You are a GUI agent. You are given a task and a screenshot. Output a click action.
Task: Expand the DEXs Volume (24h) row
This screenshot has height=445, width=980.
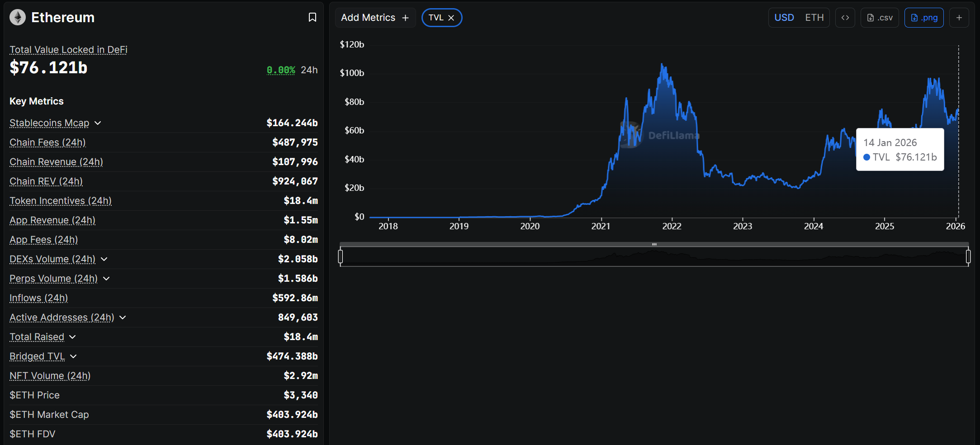104,259
